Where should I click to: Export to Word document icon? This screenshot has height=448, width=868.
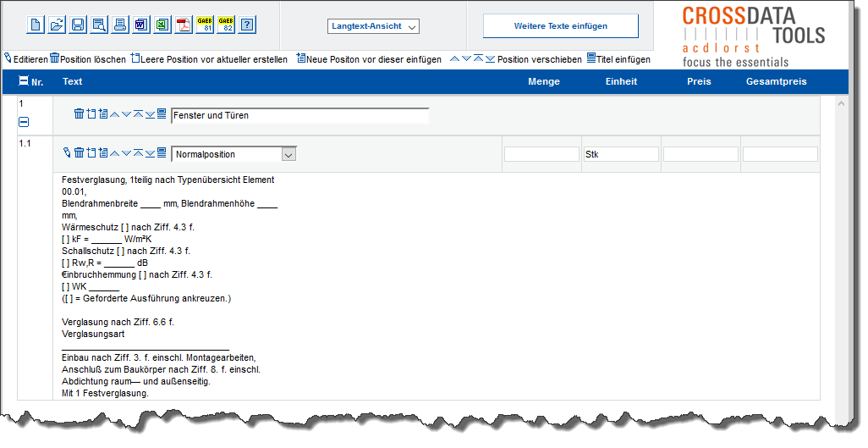click(141, 25)
